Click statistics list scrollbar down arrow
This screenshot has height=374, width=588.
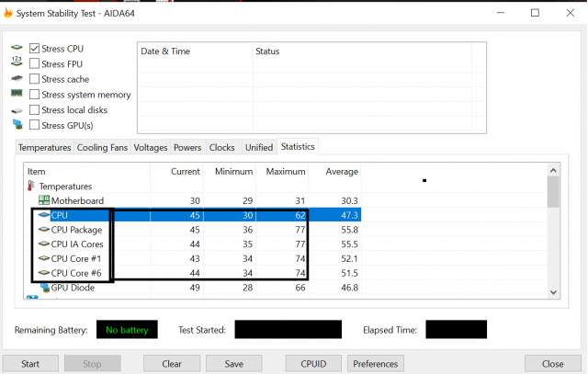553,292
